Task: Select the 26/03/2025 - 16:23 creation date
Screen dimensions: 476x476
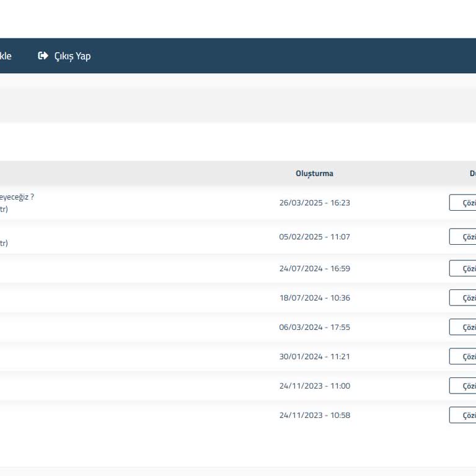Action: [x=314, y=203]
